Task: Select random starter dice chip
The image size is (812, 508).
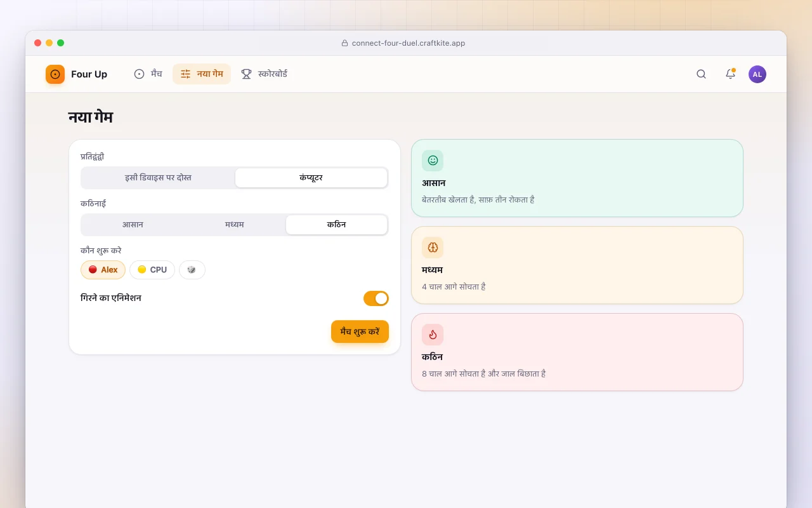Action: (x=192, y=270)
